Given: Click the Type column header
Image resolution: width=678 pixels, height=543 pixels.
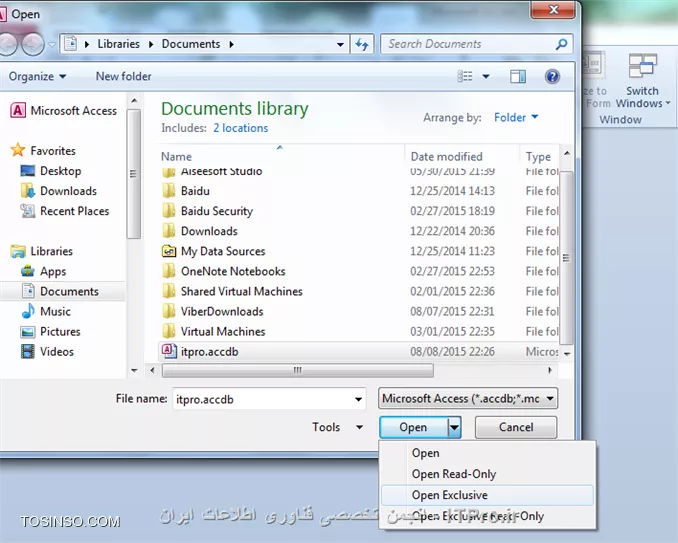Looking at the screenshot, I should click(x=538, y=157).
